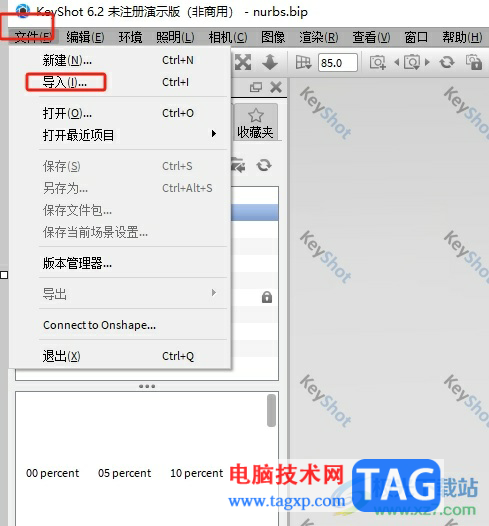Select the highlighted blue row in library list

(x=255, y=213)
